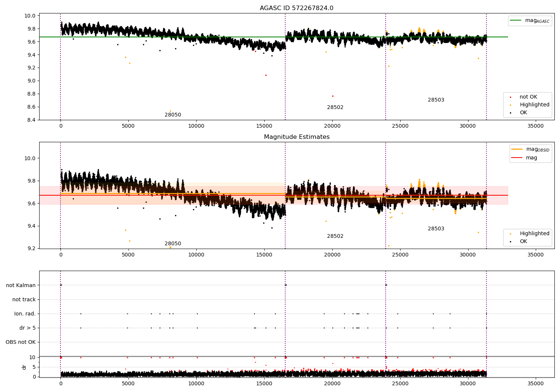Click the 'Ion. rad.' row label
Screen dimensions: 560x392
[25, 314]
